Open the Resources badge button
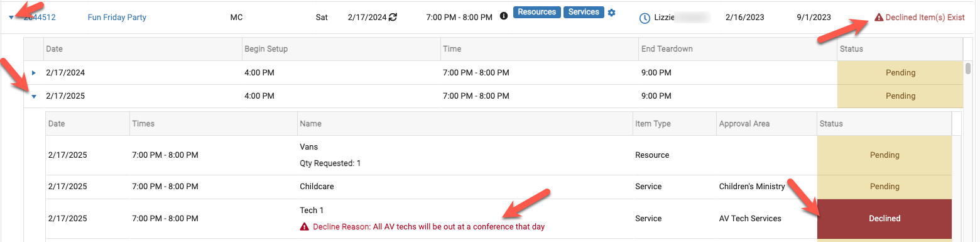This screenshot has width=980, height=242. (537, 12)
